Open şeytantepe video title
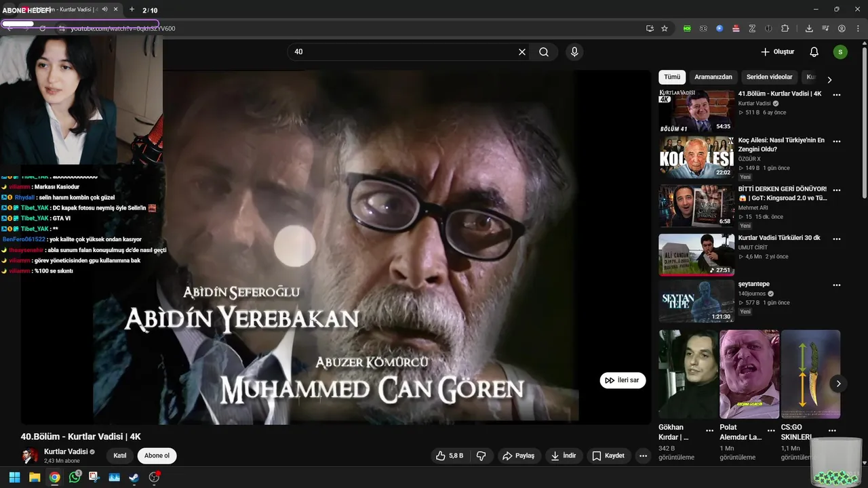 [754, 284]
